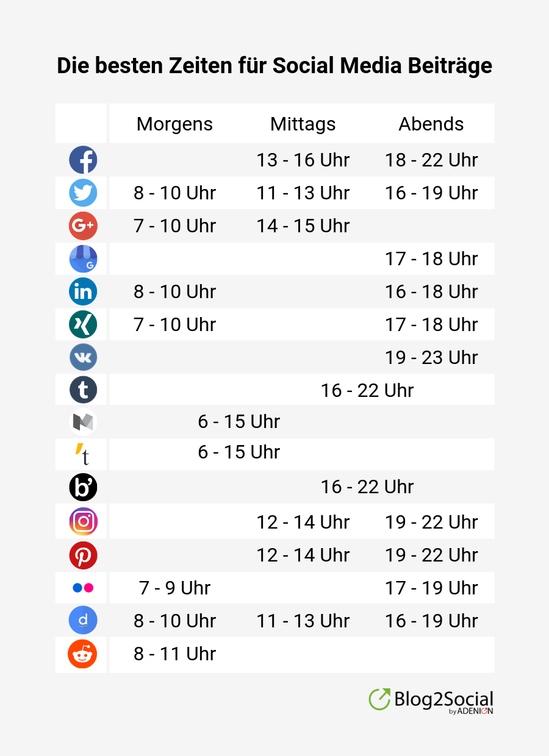
Task: Click the Morgens column header
Action: [x=175, y=124]
